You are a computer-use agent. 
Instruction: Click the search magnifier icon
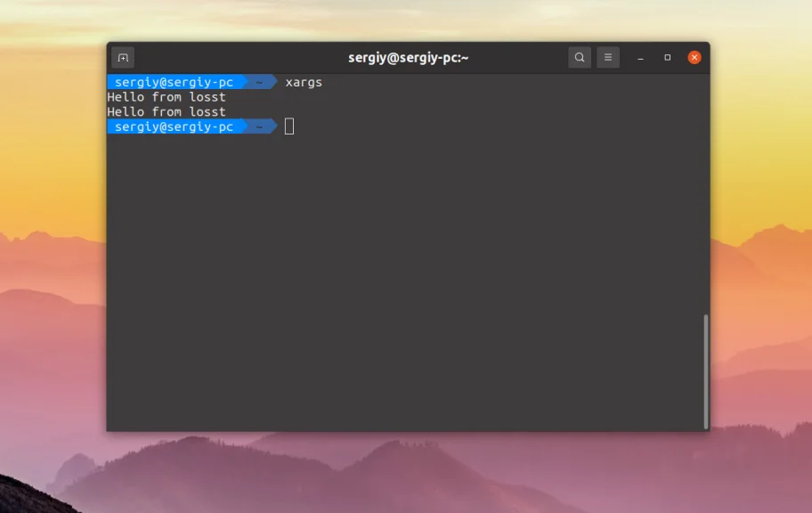[x=580, y=57]
